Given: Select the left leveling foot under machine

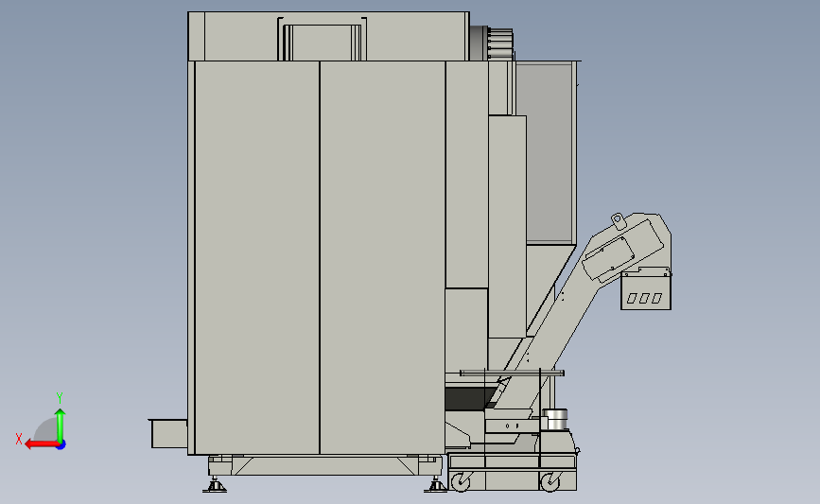Looking at the screenshot, I should tap(215, 485).
